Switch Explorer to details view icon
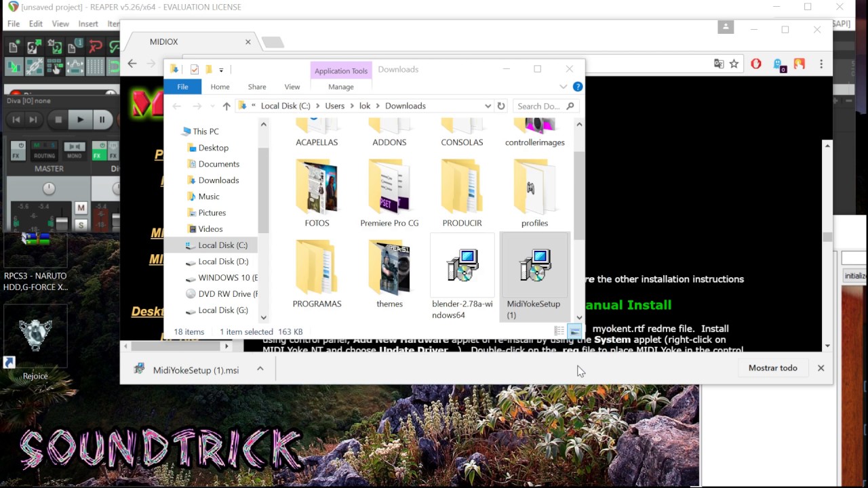868x488 pixels. pyautogui.click(x=559, y=331)
